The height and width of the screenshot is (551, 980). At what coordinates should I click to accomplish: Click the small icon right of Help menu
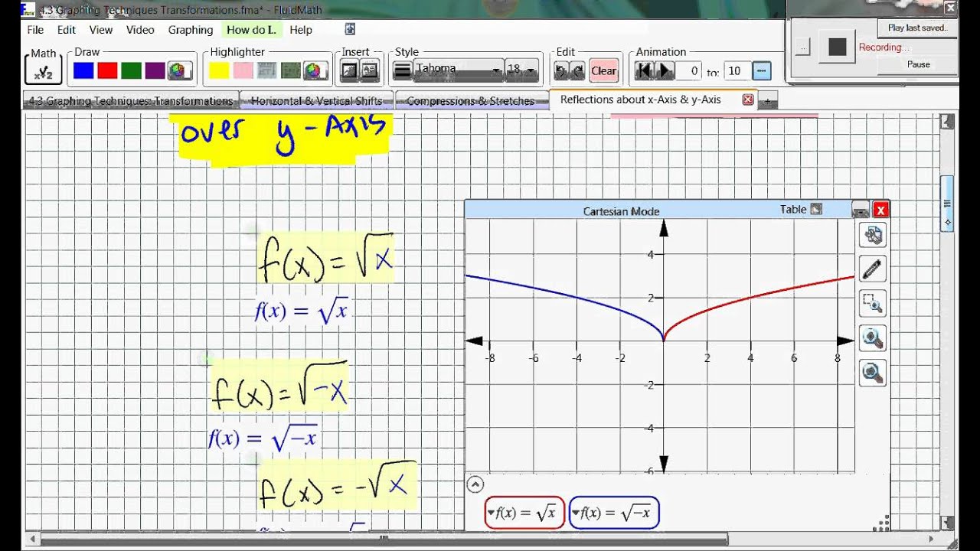click(x=350, y=29)
